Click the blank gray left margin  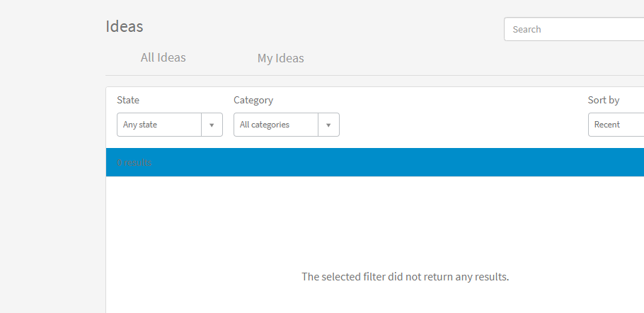(50, 177)
